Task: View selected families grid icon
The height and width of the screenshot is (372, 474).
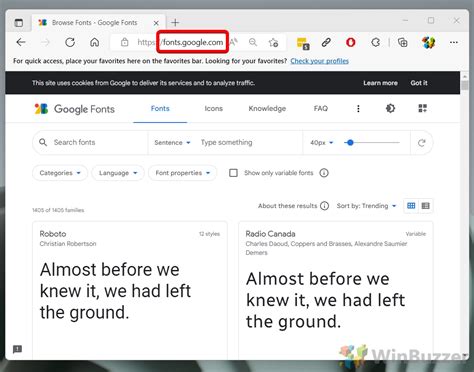Action: pos(423,108)
